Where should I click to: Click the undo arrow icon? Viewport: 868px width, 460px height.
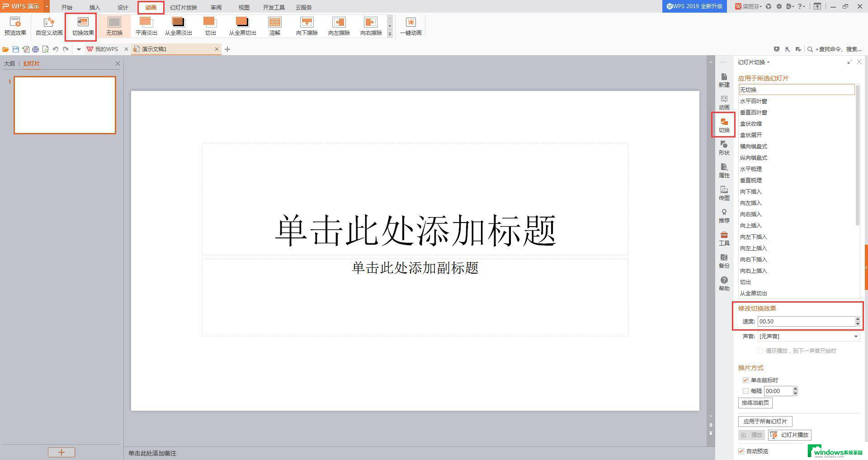point(56,49)
